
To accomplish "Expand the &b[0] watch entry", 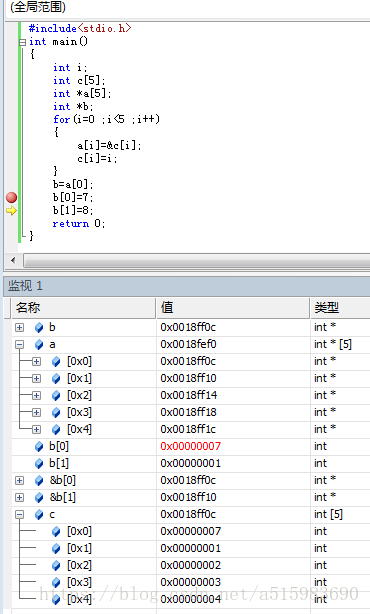I will click(x=20, y=480).
